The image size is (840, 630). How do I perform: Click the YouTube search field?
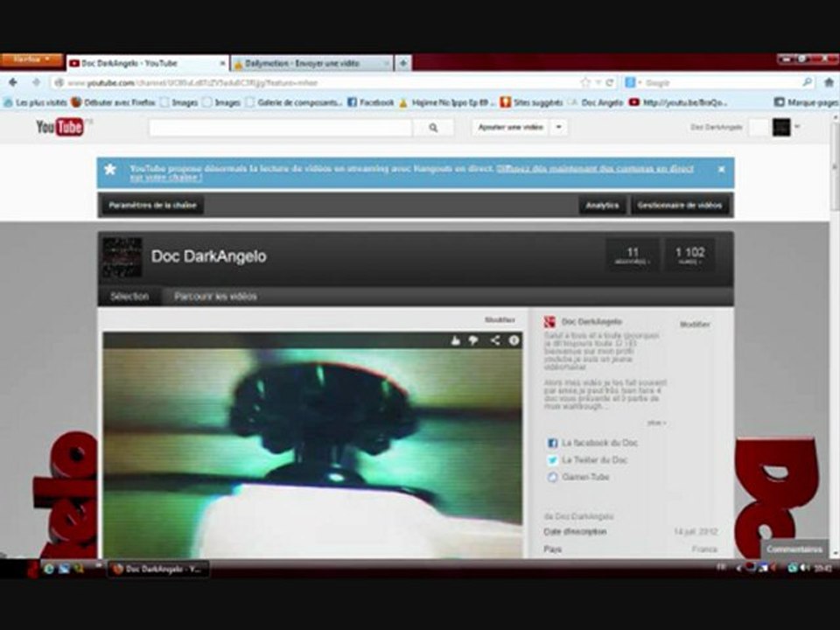(x=281, y=128)
